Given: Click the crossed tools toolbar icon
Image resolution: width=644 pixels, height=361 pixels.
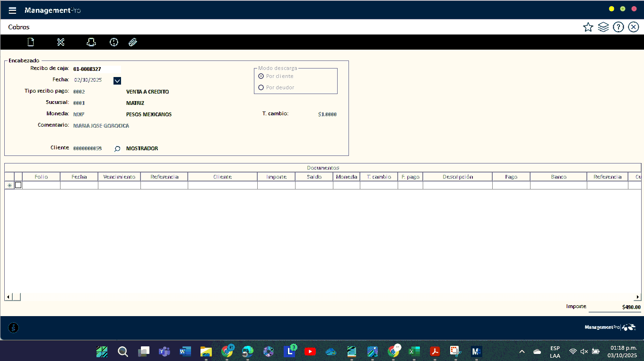Looking at the screenshot, I should coord(61,42).
